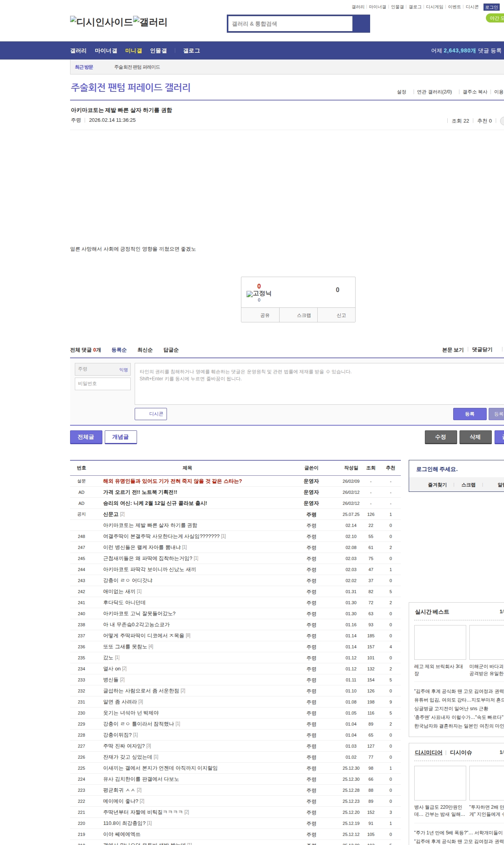Toggle 익명 in the nickname field
This screenshot has width=504, height=845.
(x=124, y=370)
